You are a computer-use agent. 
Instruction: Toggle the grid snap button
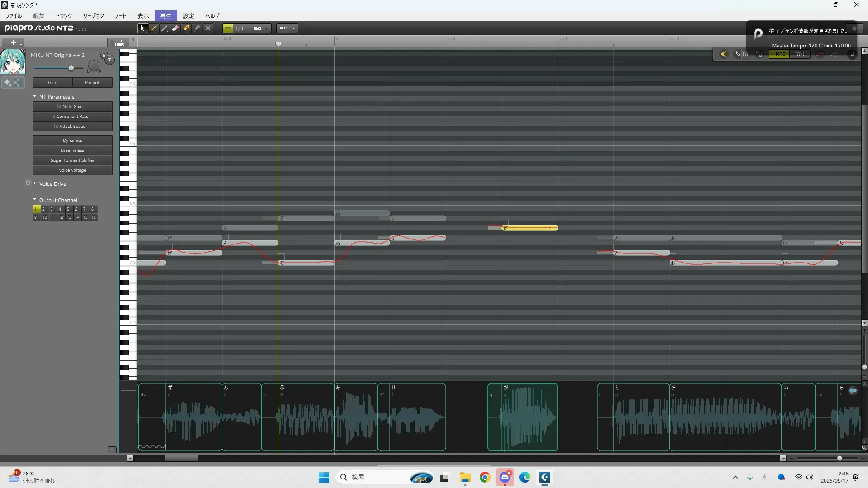228,28
